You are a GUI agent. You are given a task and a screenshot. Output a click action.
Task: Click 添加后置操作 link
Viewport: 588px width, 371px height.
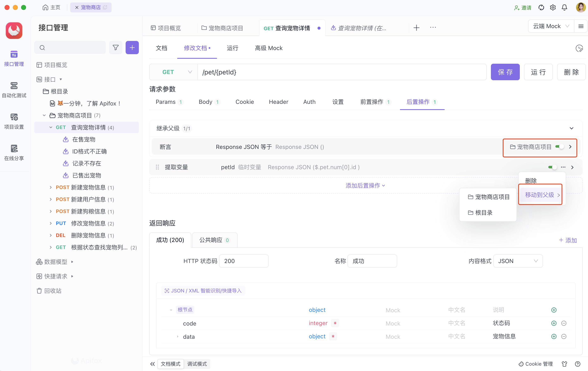coord(365,185)
